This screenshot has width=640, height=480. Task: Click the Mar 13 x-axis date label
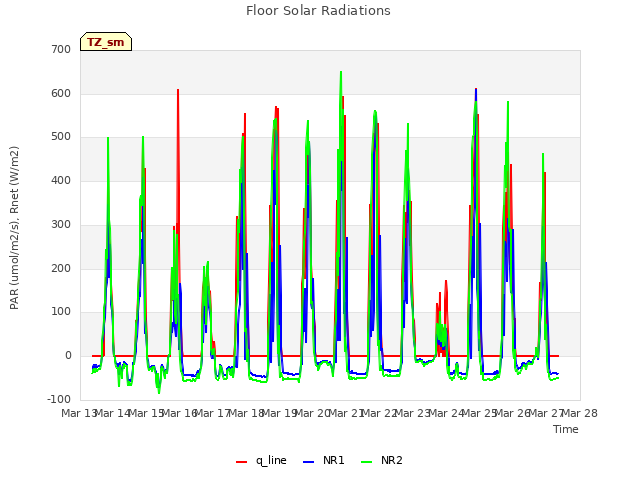(x=79, y=413)
